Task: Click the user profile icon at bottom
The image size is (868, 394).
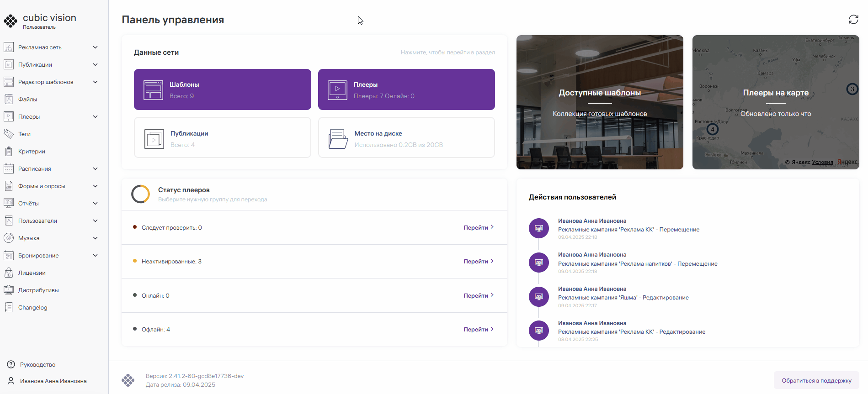Action: click(11, 381)
